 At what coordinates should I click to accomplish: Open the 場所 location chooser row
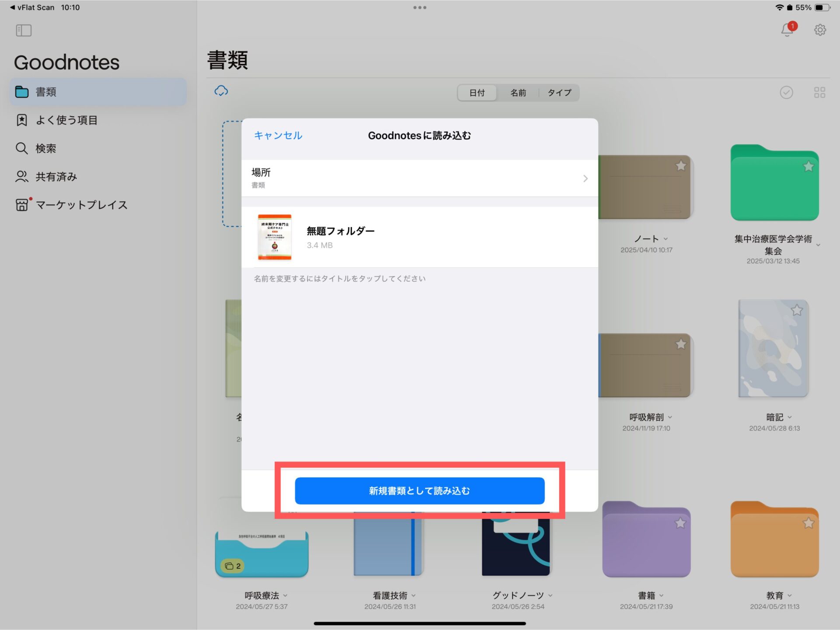point(420,178)
